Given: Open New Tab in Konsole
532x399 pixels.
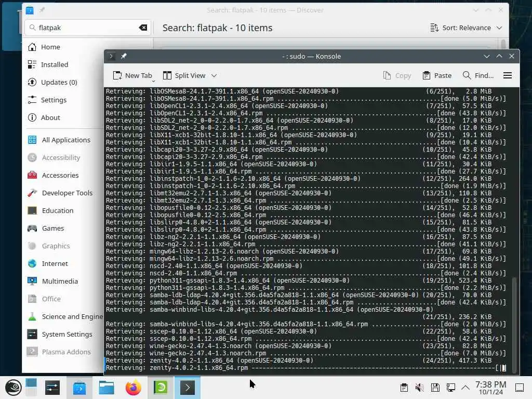Looking at the screenshot, I should pyautogui.click(x=132, y=75).
